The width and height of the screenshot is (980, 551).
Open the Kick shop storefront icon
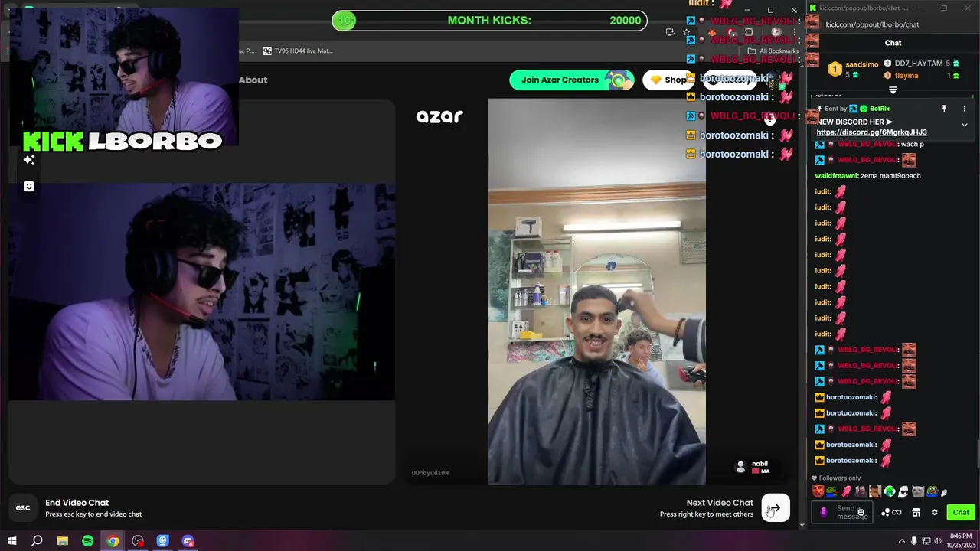tap(916, 513)
